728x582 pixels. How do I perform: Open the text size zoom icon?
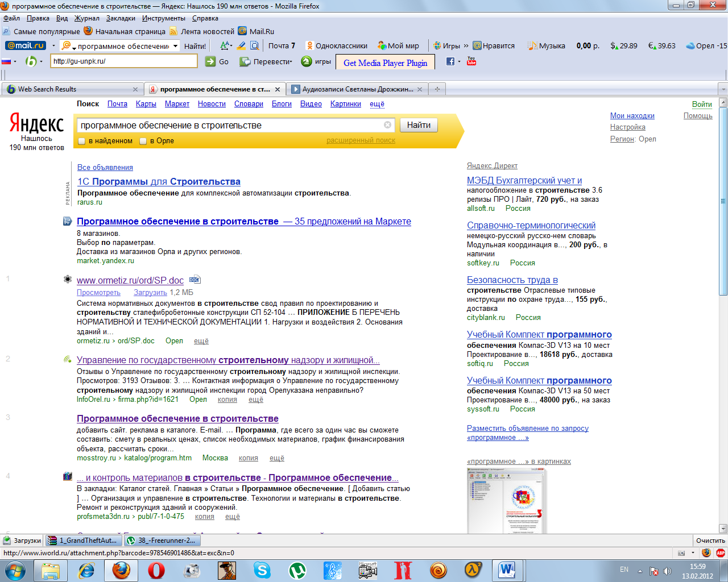226,45
